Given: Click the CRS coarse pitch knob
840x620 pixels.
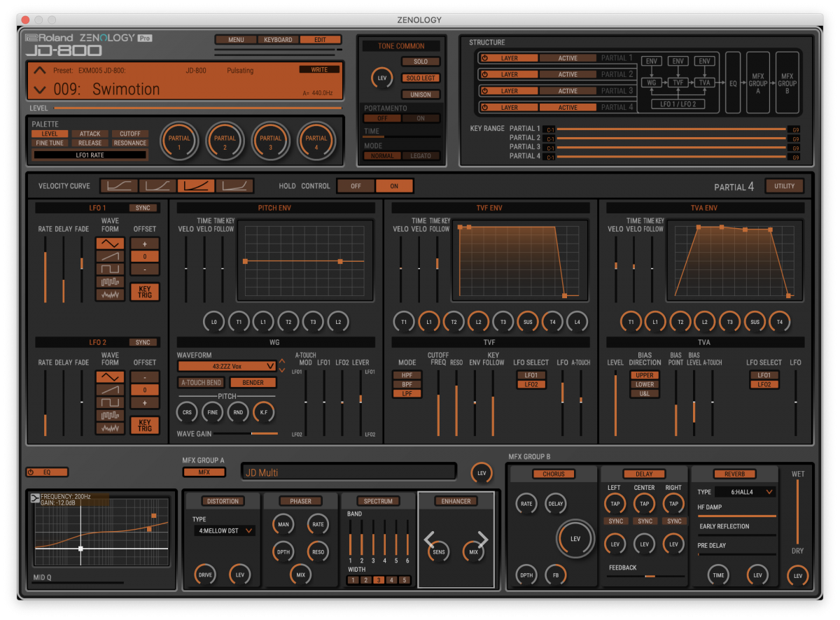Looking at the screenshot, I should pyautogui.click(x=187, y=413).
